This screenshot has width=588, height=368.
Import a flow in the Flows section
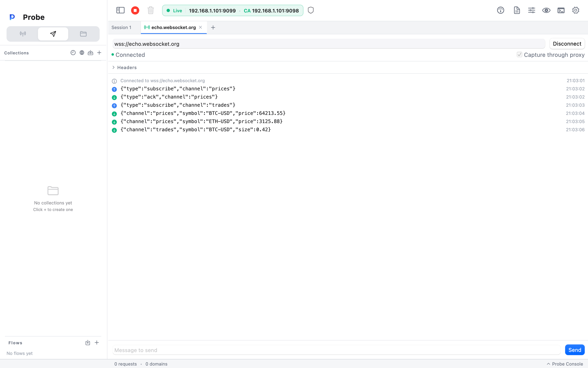coord(88,343)
